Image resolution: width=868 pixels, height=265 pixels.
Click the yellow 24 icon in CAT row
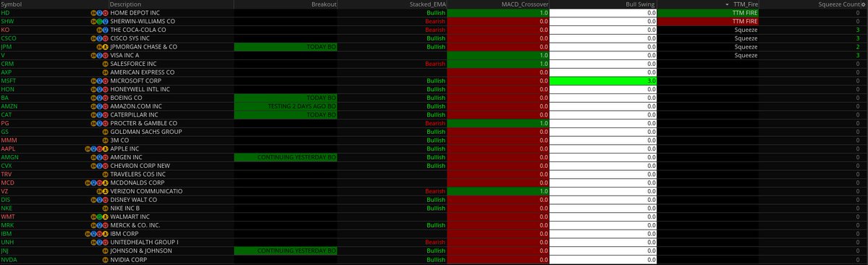tap(93, 114)
